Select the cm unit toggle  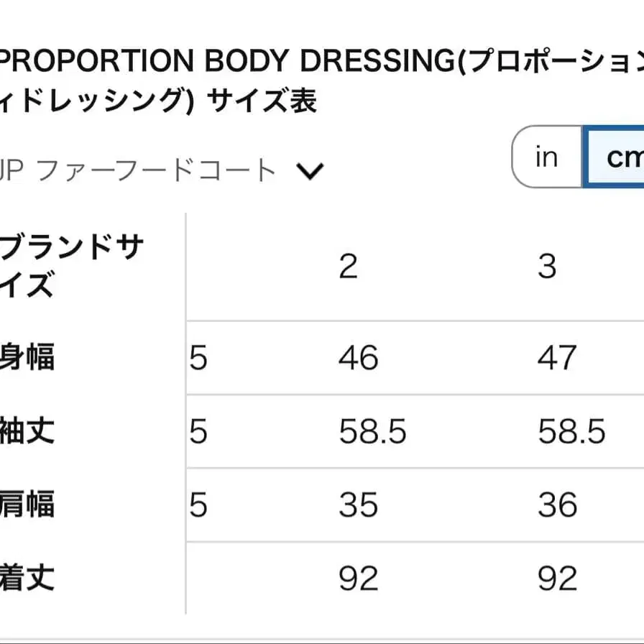(x=614, y=157)
